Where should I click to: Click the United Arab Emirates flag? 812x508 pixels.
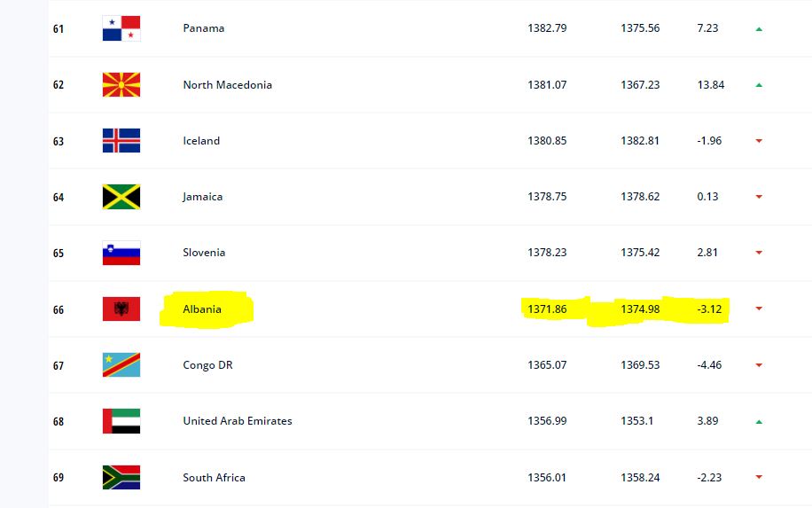tap(121, 421)
